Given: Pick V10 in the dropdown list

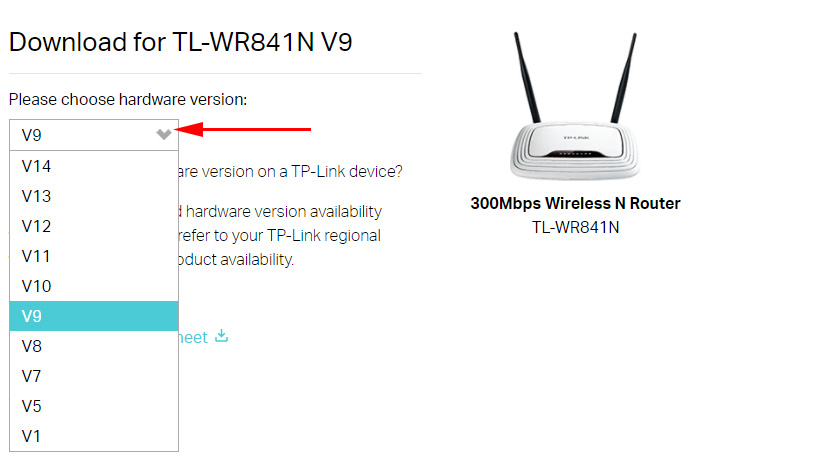Looking at the screenshot, I should click(x=94, y=286).
